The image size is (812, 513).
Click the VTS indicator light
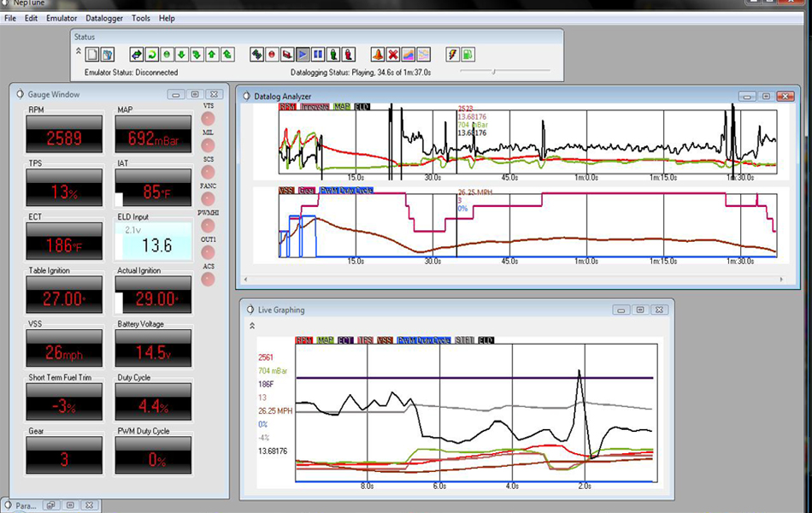(x=209, y=119)
